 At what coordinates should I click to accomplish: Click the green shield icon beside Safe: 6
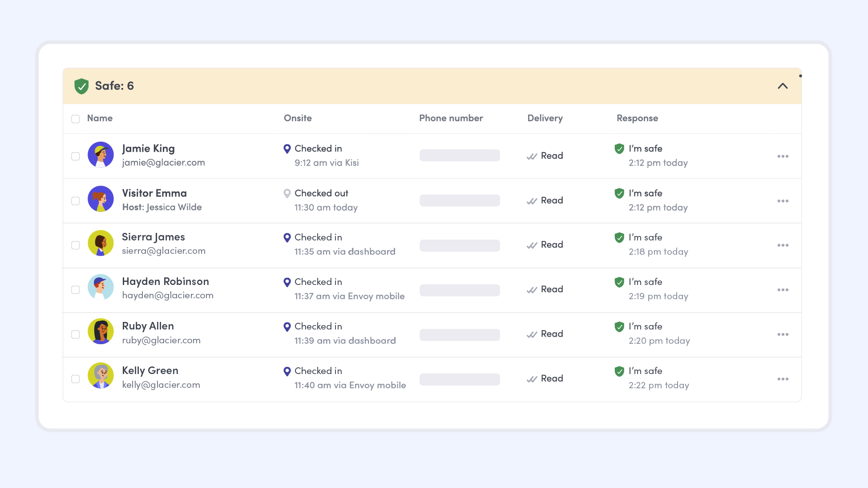pos(81,86)
